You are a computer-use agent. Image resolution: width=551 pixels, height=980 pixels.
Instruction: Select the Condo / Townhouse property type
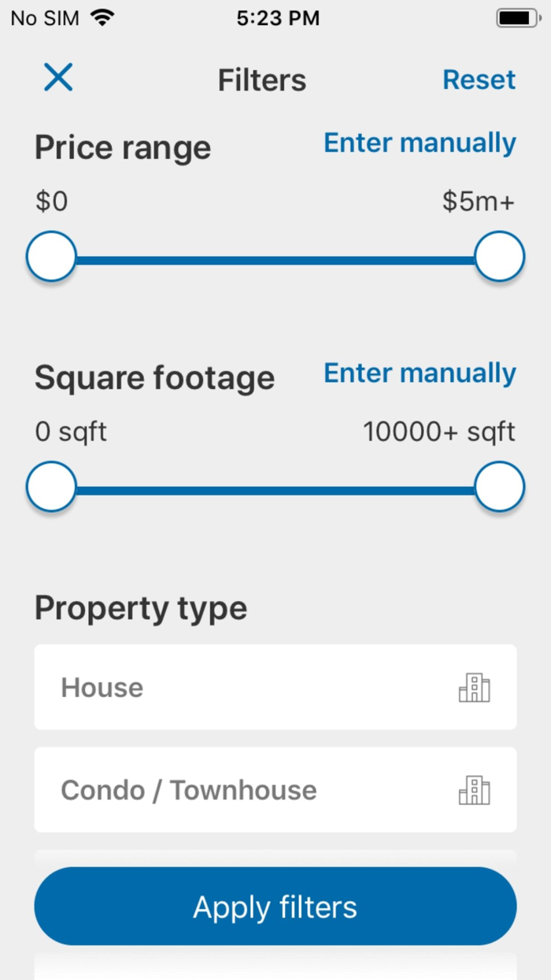point(236,790)
